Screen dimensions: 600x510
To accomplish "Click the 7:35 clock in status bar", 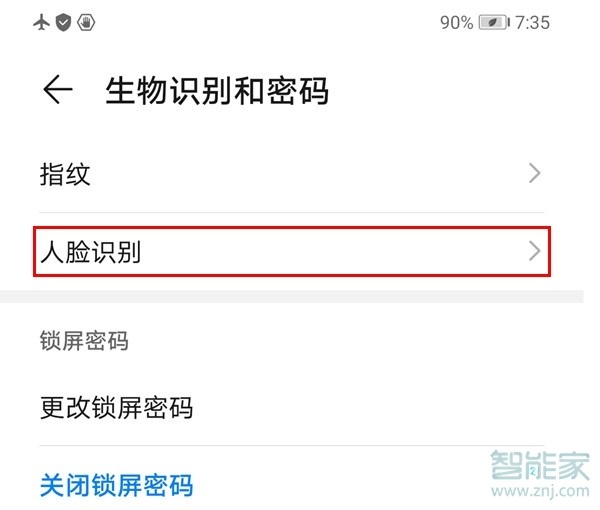I will [x=533, y=22].
